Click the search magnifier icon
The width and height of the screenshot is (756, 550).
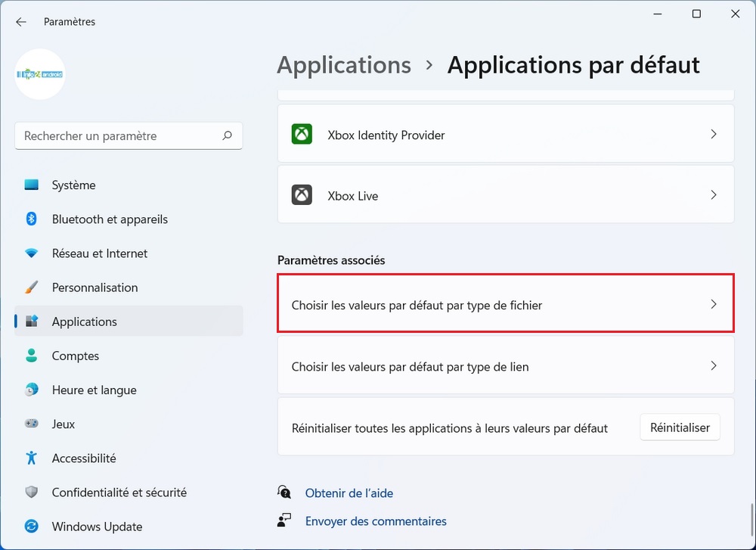[227, 135]
